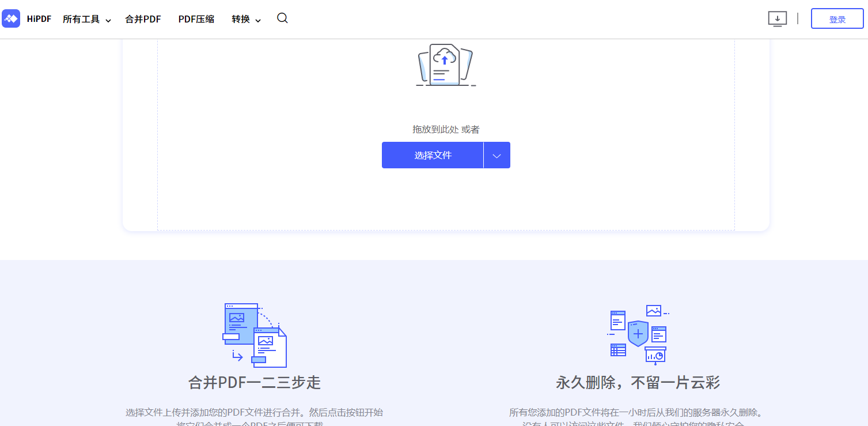Click the download-app icon near 登录
868x426 pixels.
click(777, 18)
